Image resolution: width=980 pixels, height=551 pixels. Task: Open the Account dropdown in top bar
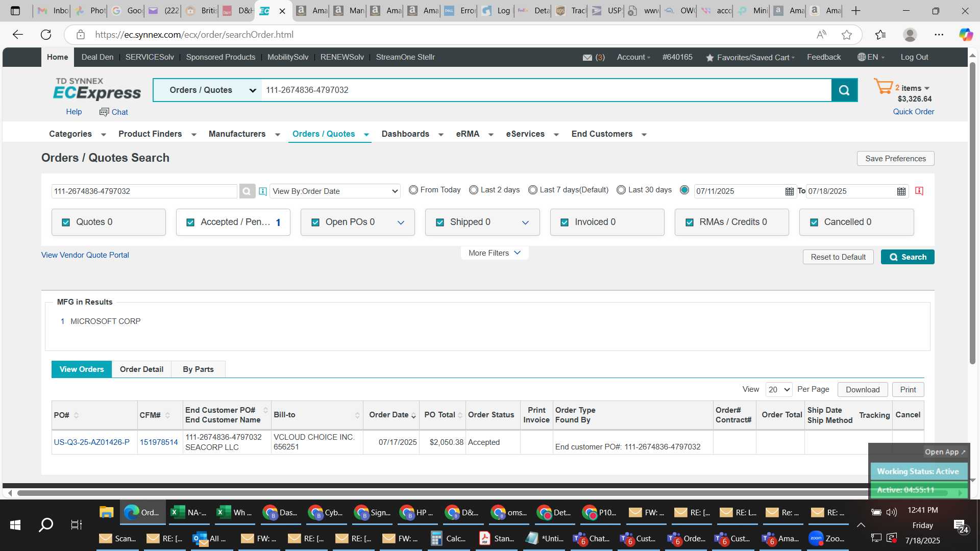point(633,57)
